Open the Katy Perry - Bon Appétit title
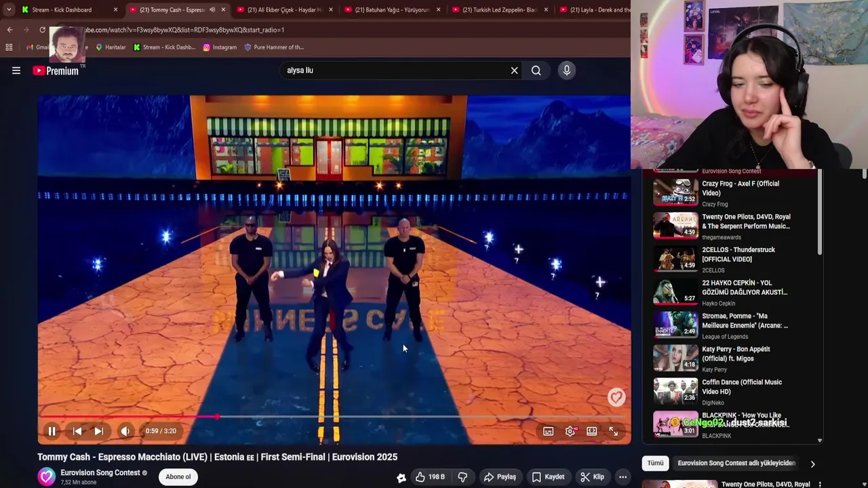 tap(736, 354)
